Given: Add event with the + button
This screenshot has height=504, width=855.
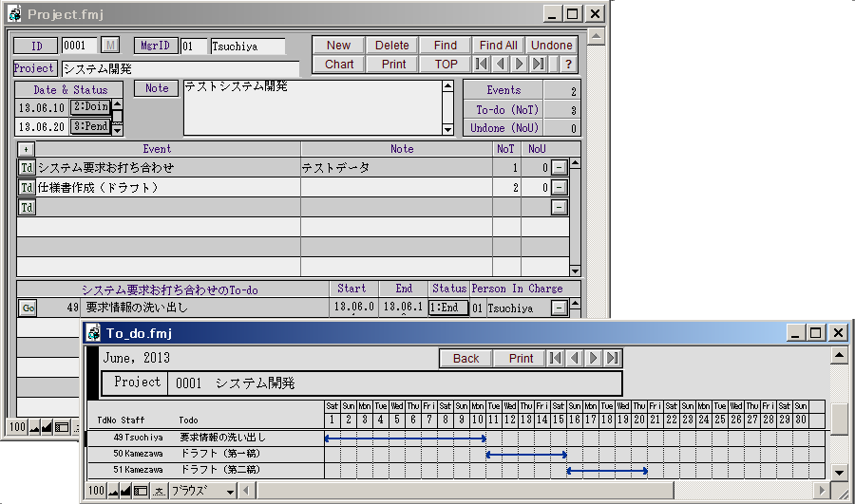Looking at the screenshot, I should point(26,149).
